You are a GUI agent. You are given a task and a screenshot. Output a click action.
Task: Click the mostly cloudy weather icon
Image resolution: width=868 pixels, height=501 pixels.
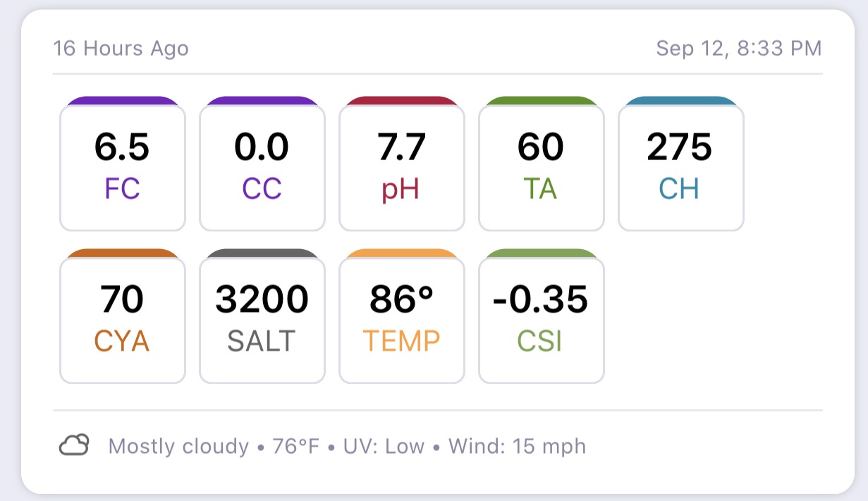(x=74, y=445)
